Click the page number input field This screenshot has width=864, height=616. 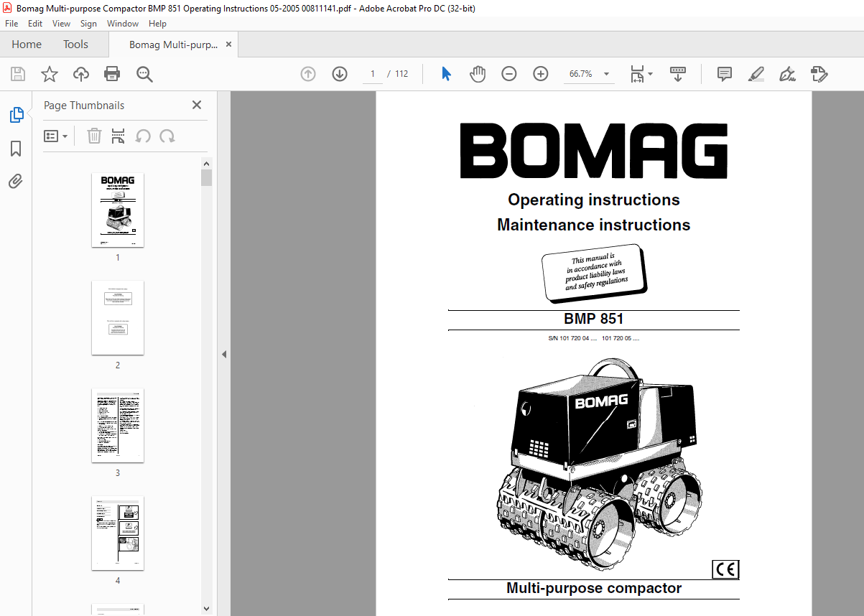pos(373,74)
